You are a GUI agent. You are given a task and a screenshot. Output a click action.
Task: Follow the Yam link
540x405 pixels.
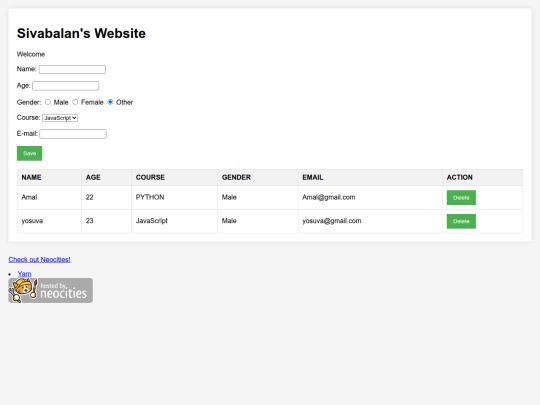(24, 274)
